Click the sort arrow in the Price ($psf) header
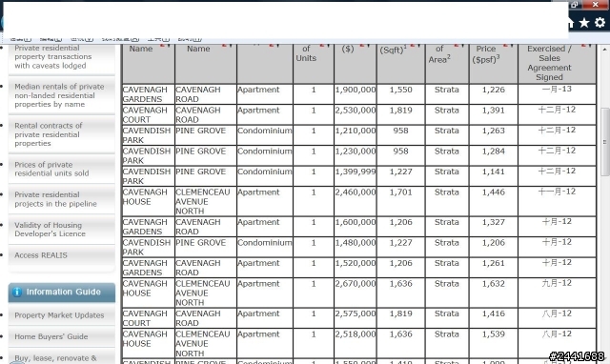The image size is (610, 364). (x=508, y=46)
